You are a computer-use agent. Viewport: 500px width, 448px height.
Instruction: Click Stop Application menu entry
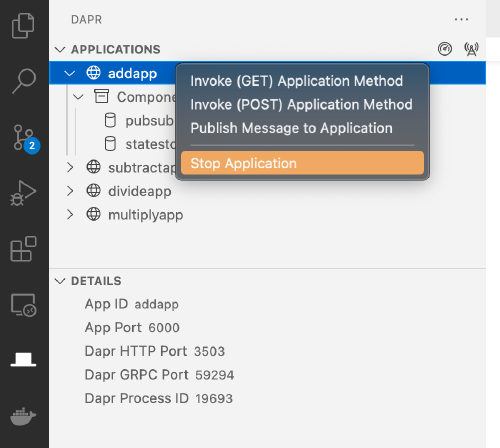coord(302,163)
